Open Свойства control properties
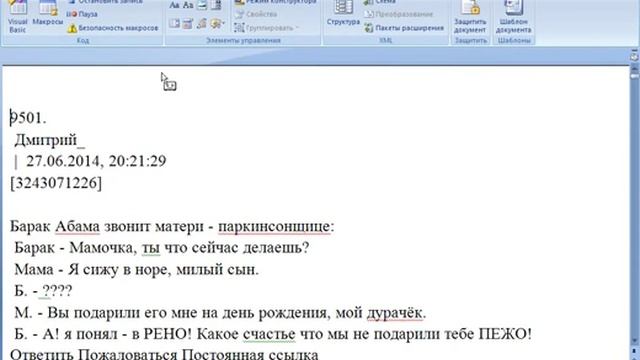640x360 pixels. tap(256, 14)
